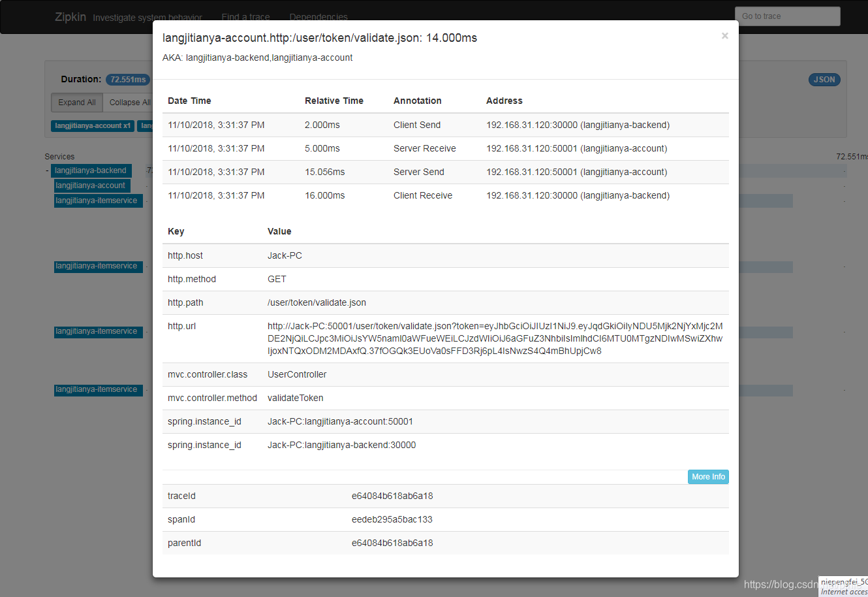Click the Date Time column header
This screenshot has height=597, width=868.
(x=189, y=101)
